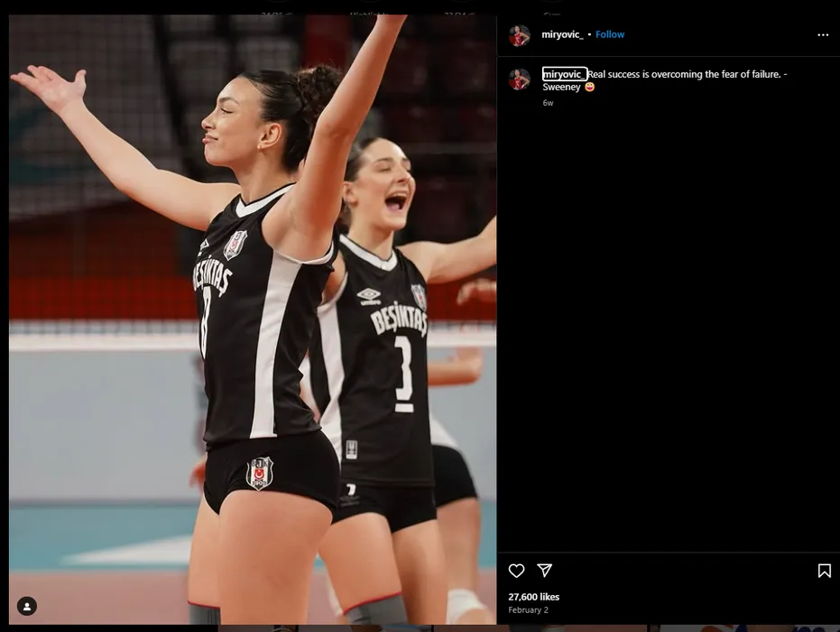Screen dimensions: 840x632
Task: Click the February 2 post date
Action: click(x=528, y=610)
